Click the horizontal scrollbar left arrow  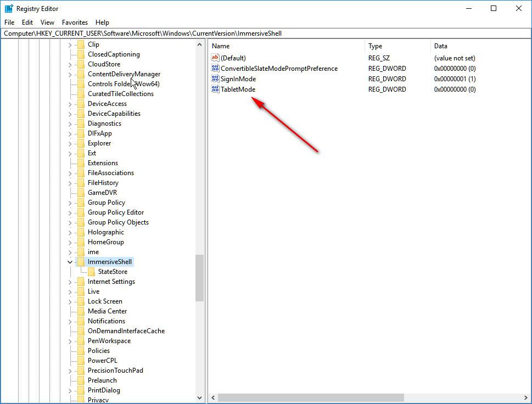click(x=213, y=397)
